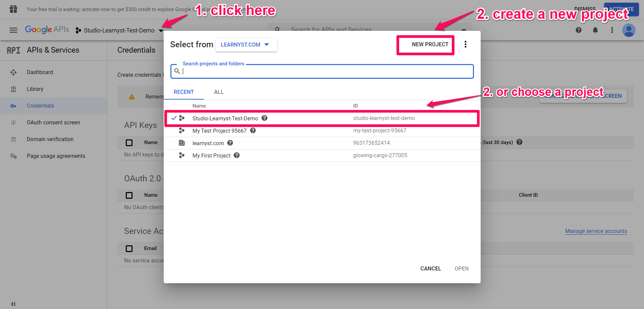Check the OAuth clients Name checkbox
Screen dimensions: 644x309
[x=129, y=195]
